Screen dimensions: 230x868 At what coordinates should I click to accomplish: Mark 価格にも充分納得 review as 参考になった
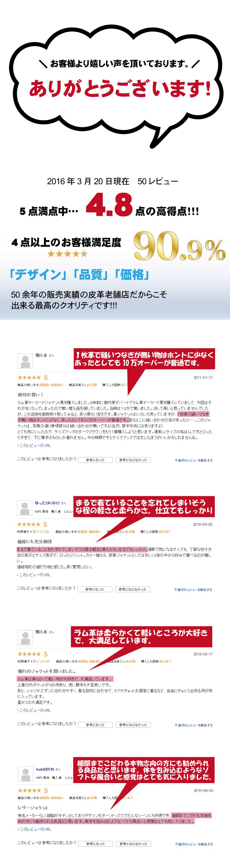(x=95, y=589)
